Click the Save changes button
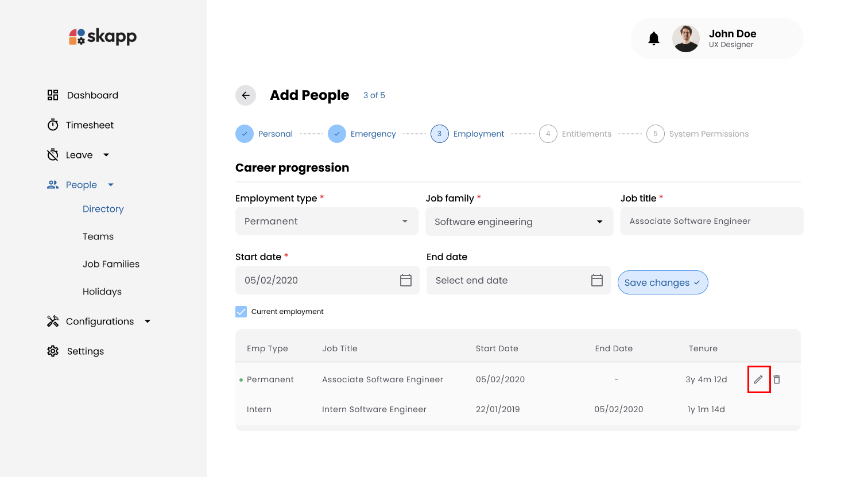Viewport: 868px width, 477px height. [x=662, y=282]
